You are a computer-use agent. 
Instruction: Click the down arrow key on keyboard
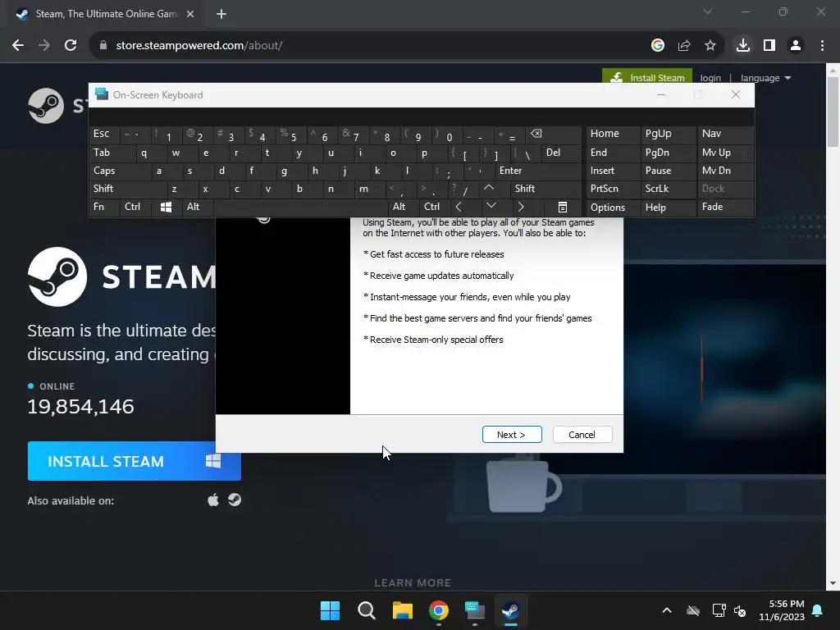click(x=491, y=206)
